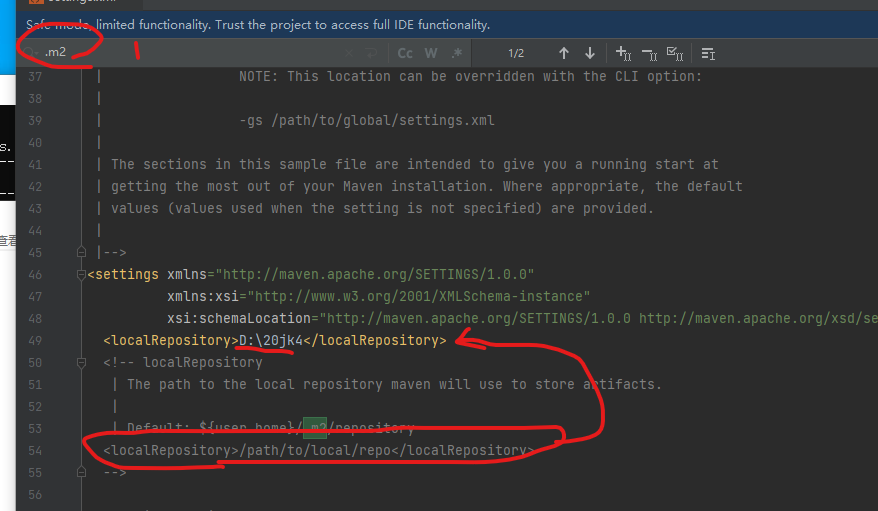Open search history magnifier dropdown
The image size is (878, 511).
pyautogui.click(x=30, y=53)
